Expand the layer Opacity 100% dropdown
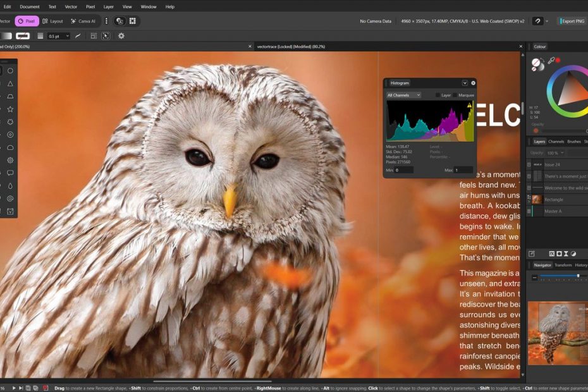588x392 pixels. pyautogui.click(x=556, y=153)
